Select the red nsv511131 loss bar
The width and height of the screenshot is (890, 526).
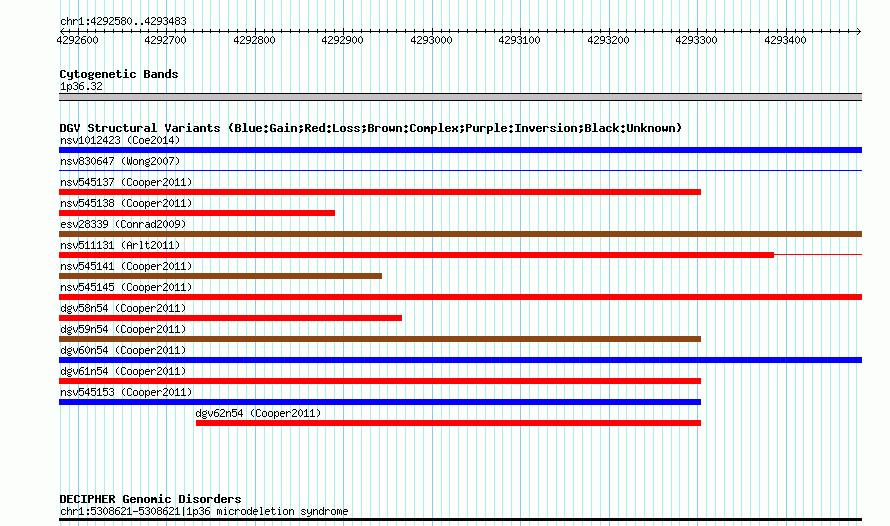click(417, 255)
